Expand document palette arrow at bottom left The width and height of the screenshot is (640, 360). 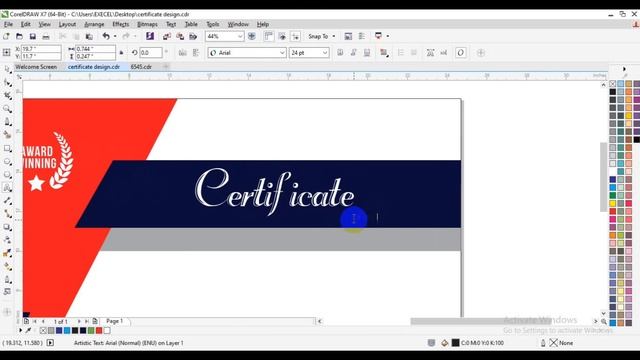point(20,330)
